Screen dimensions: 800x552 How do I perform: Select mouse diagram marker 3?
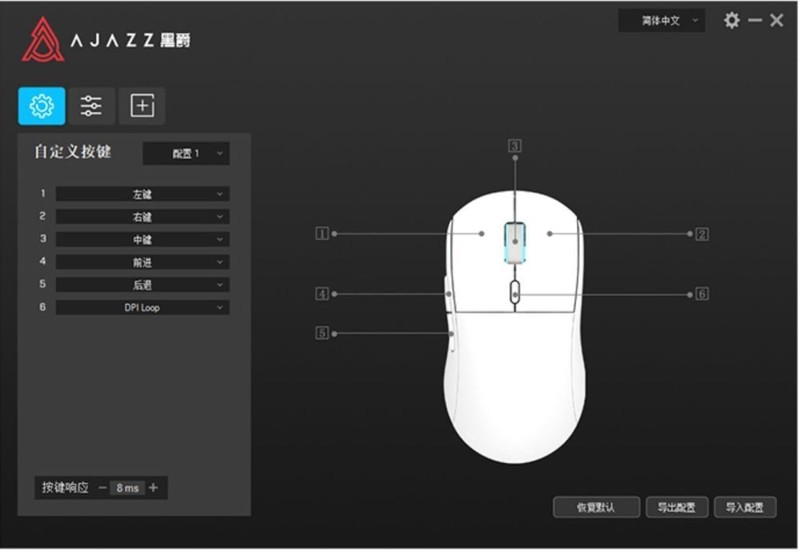coord(515,146)
